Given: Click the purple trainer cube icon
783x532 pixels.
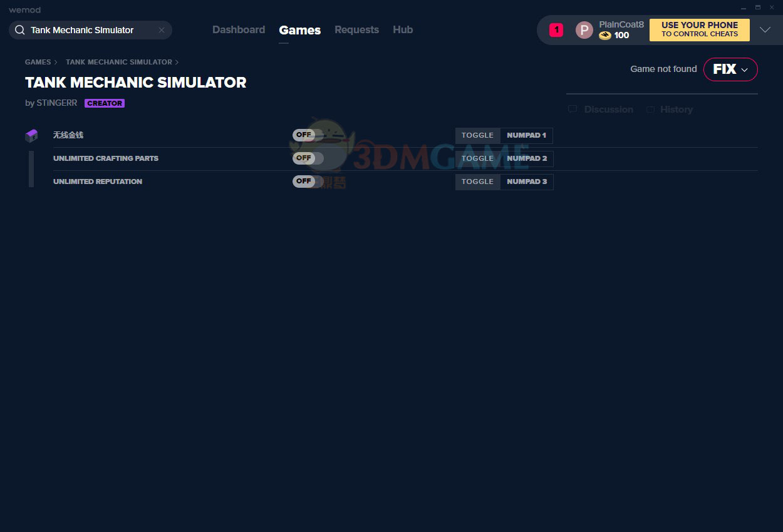Looking at the screenshot, I should [x=31, y=136].
